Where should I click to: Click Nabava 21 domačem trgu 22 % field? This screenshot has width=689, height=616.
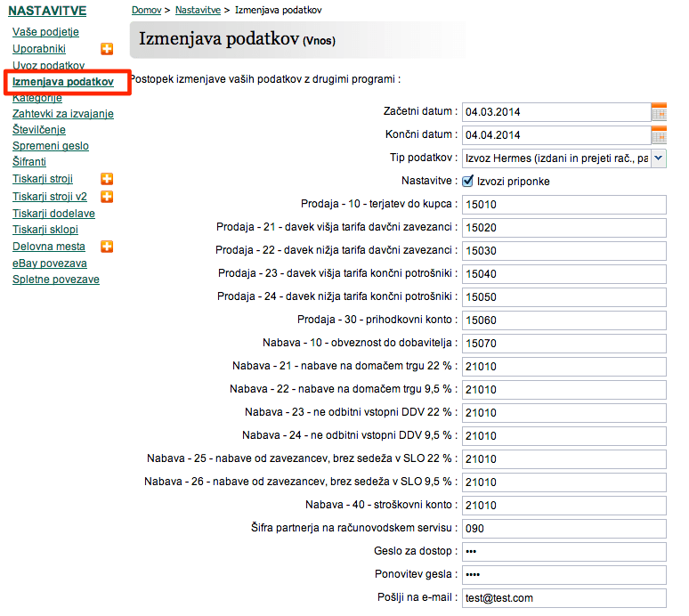(x=564, y=367)
